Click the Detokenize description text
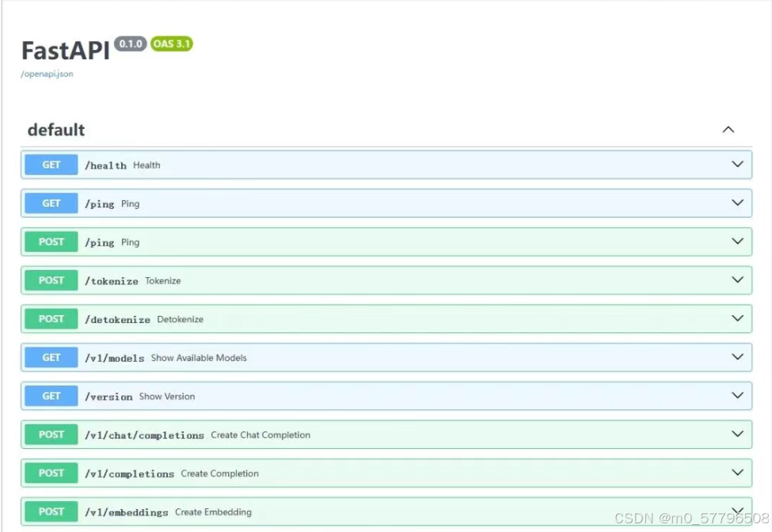 [181, 319]
